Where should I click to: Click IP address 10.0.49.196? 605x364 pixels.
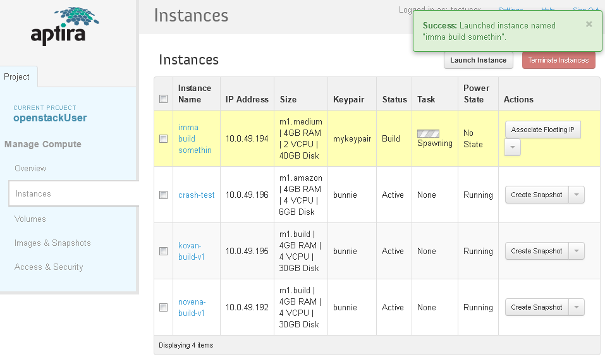coord(247,195)
